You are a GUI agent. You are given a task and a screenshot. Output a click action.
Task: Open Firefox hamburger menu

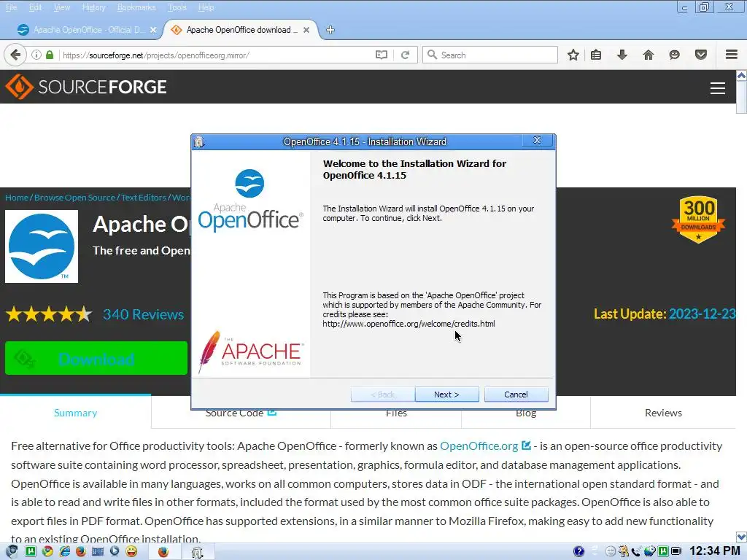tap(731, 55)
